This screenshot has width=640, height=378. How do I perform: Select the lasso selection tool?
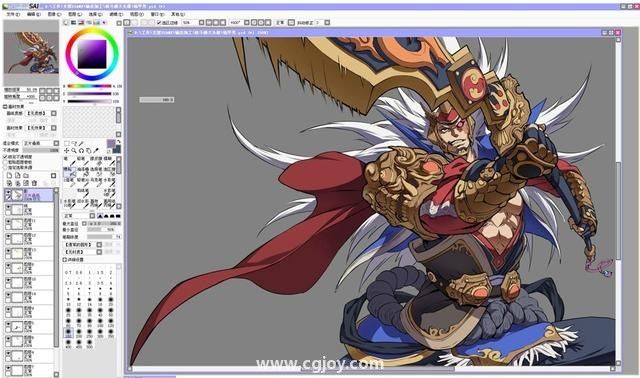(x=75, y=143)
